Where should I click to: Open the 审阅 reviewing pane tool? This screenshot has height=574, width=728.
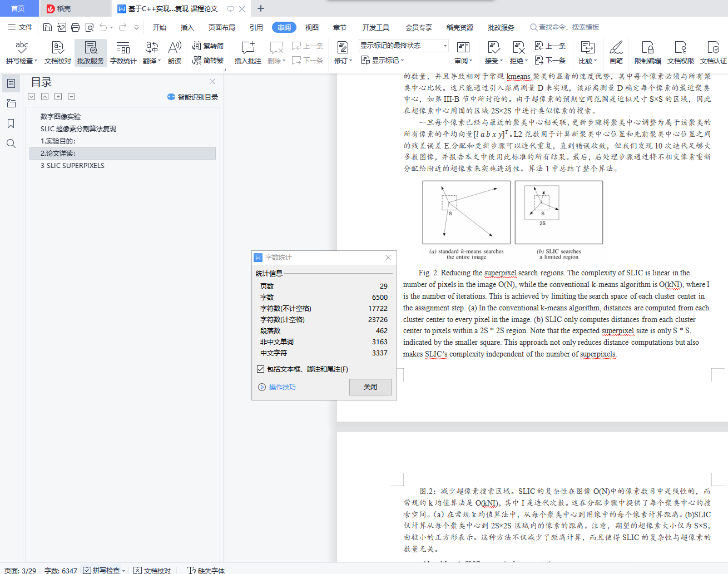(x=463, y=53)
